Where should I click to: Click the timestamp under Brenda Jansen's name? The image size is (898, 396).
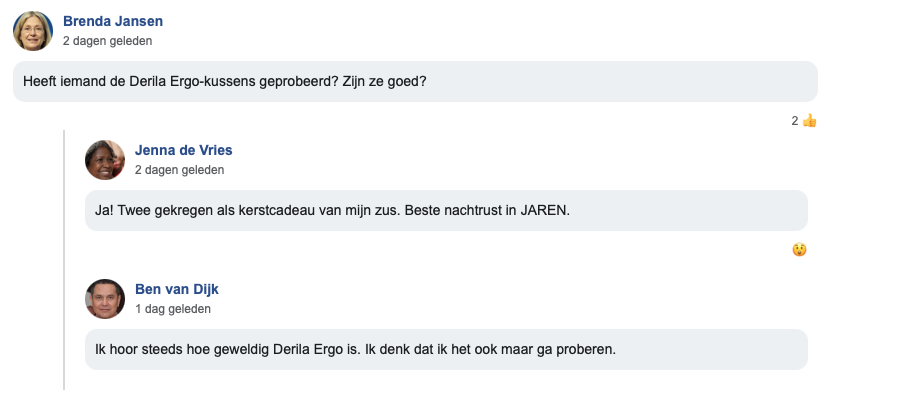[108, 41]
